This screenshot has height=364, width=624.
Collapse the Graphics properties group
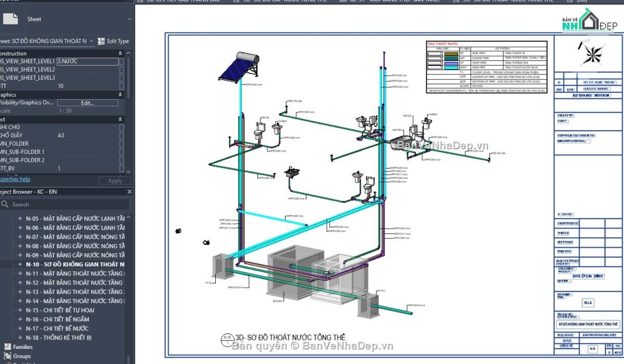[x=121, y=95]
